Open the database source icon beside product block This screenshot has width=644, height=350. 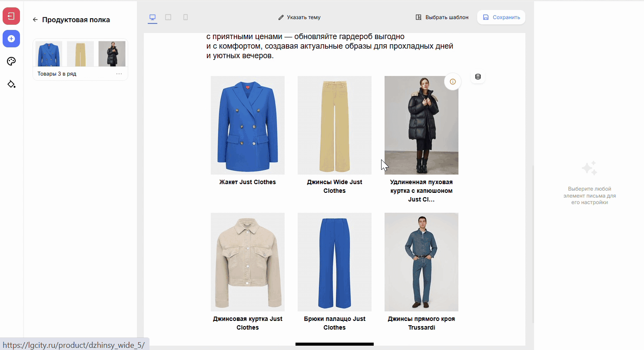478,77
